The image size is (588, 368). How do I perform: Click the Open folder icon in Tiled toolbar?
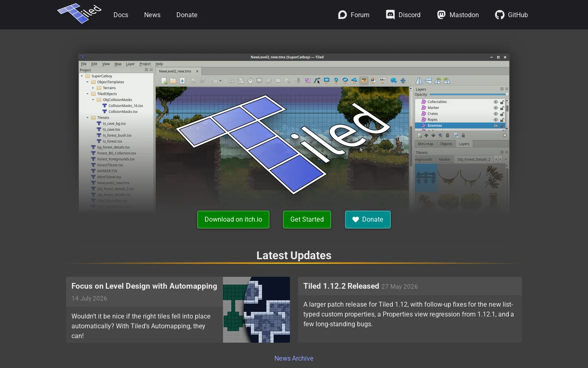click(x=173, y=81)
